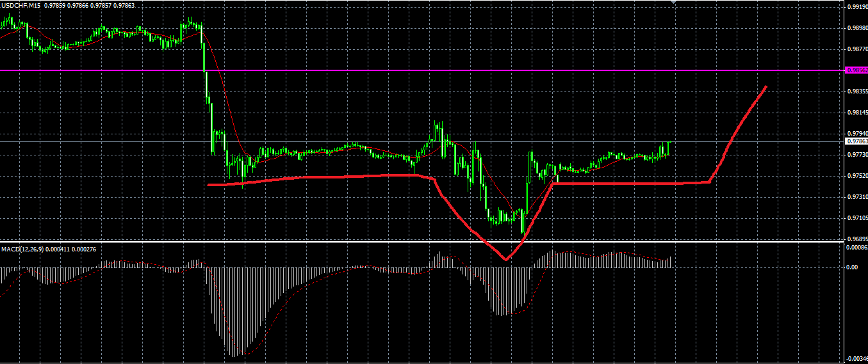Click the 0.96895 price scale label
The height and width of the screenshot is (364, 868).
(x=856, y=239)
